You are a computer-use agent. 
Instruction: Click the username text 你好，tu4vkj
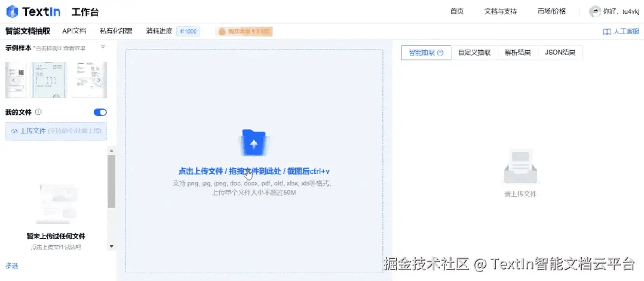click(x=621, y=11)
